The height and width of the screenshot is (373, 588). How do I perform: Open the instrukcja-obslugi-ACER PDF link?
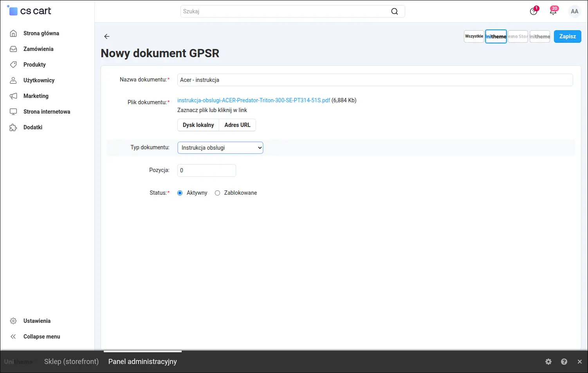click(x=254, y=100)
